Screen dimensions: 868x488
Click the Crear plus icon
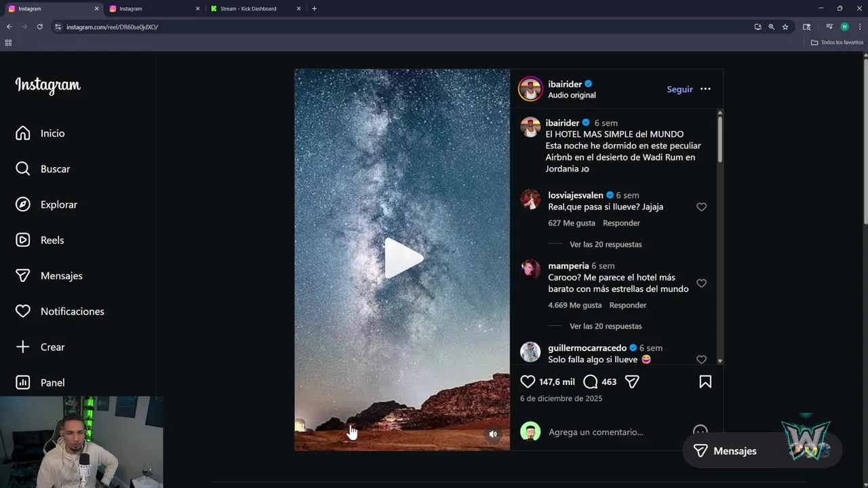23,347
